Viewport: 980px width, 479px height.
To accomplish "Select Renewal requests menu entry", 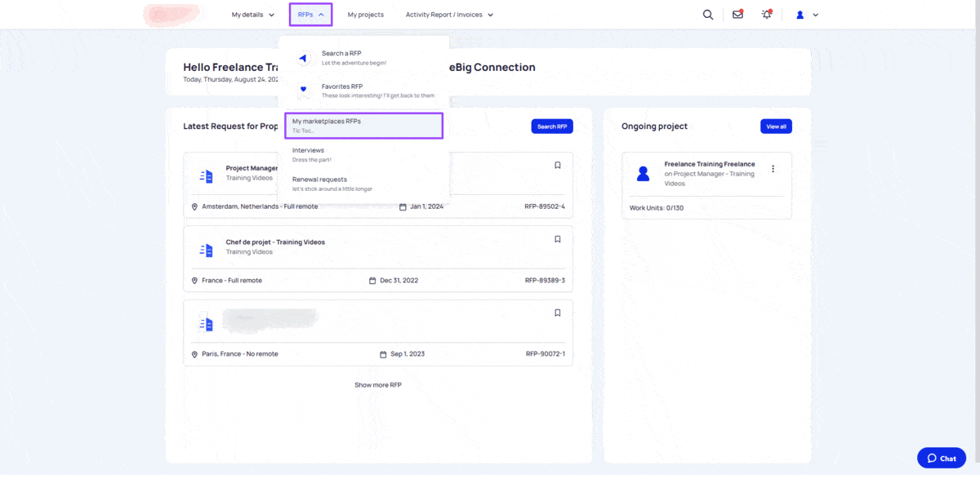I will pyautogui.click(x=363, y=184).
